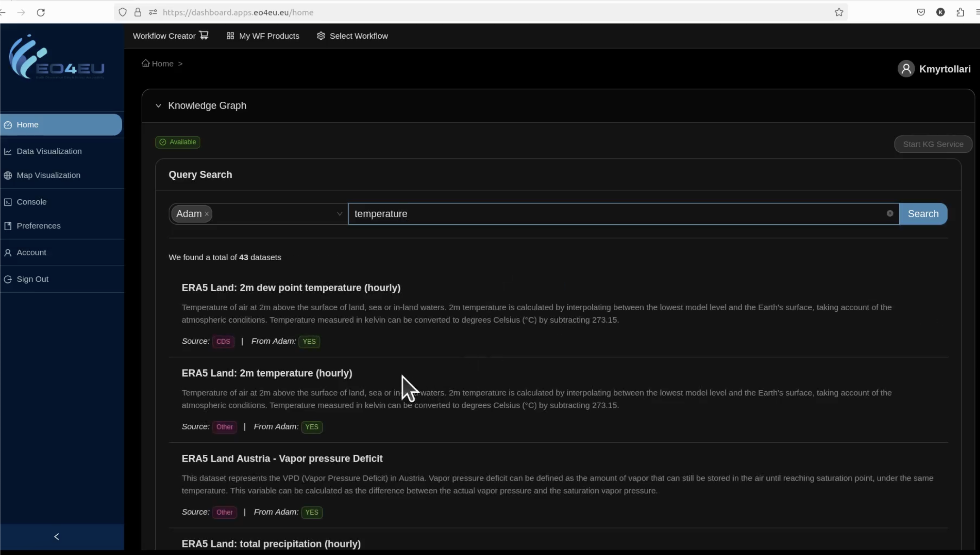
Task: Open Map Visualization in the sidebar
Action: (x=62, y=175)
